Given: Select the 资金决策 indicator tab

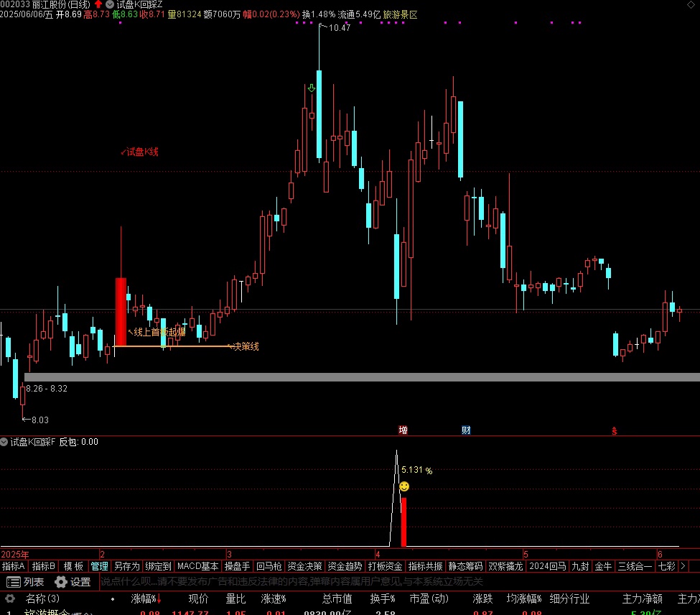Looking at the screenshot, I should point(304,566).
